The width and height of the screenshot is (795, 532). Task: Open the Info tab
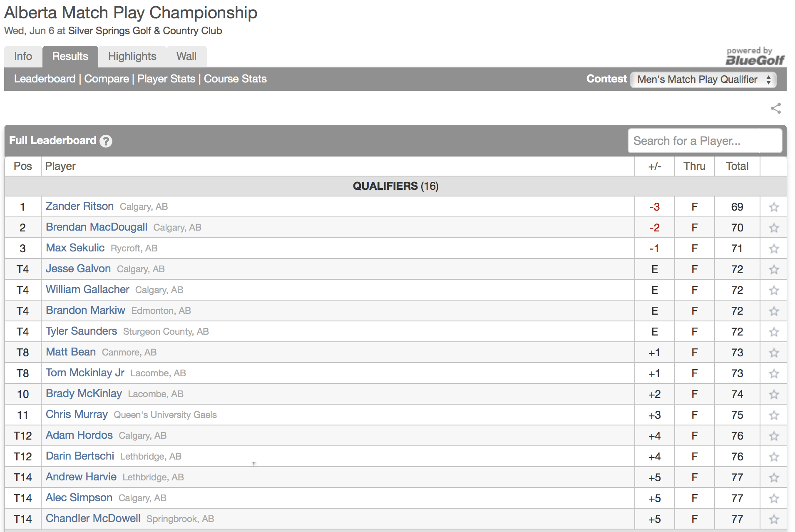coord(23,57)
